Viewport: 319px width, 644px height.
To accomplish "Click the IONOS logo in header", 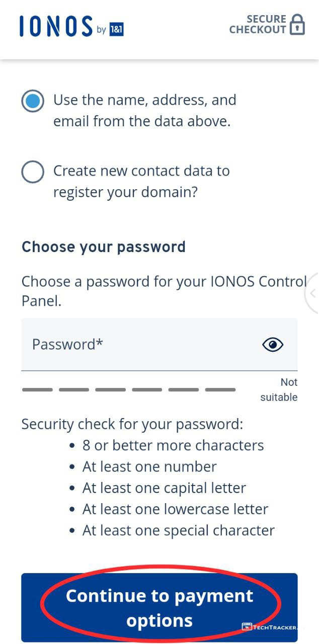I will pyautogui.click(x=56, y=26).
